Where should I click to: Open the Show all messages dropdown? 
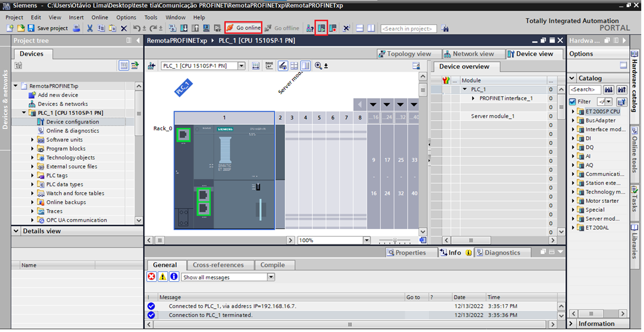pyautogui.click(x=271, y=277)
